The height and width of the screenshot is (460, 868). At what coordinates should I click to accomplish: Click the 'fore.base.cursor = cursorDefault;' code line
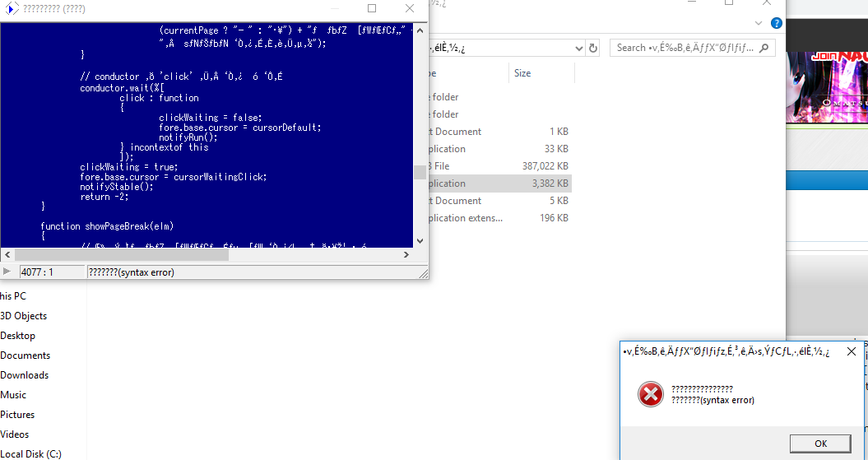[239, 128]
